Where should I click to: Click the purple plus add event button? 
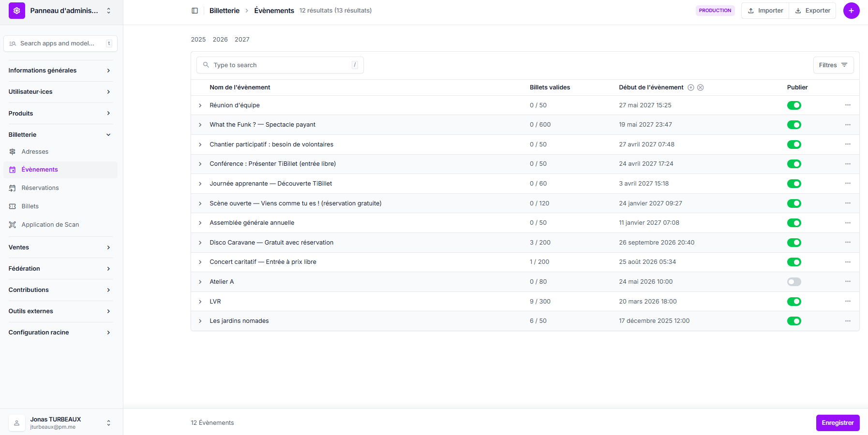pyautogui.click(x=851, y=11)
